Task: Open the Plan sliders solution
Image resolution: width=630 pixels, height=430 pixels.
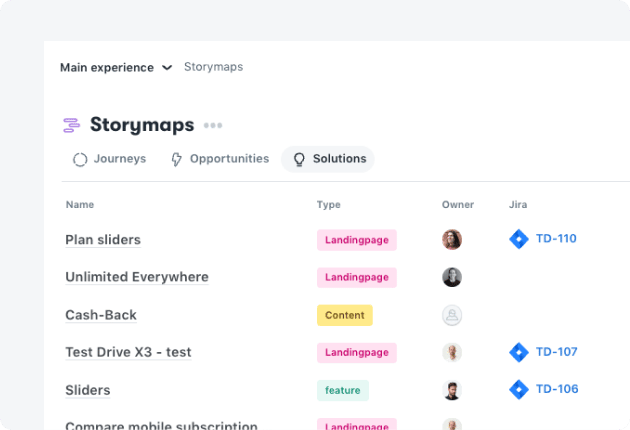Action: [103, 240]
